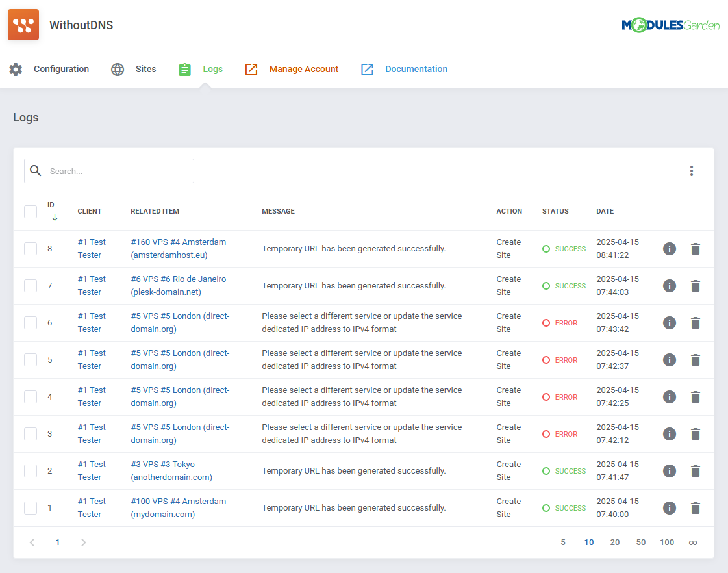Go to next page chevron
Viewport: 728px width, 573px height.
point(83,542)
